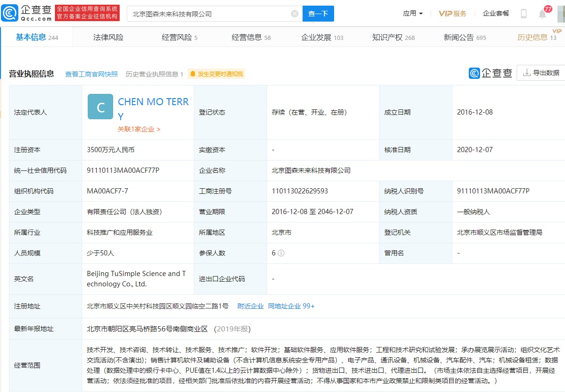Open 查看工商官网快照 link

pyautogui.click(x=92, y=74)
